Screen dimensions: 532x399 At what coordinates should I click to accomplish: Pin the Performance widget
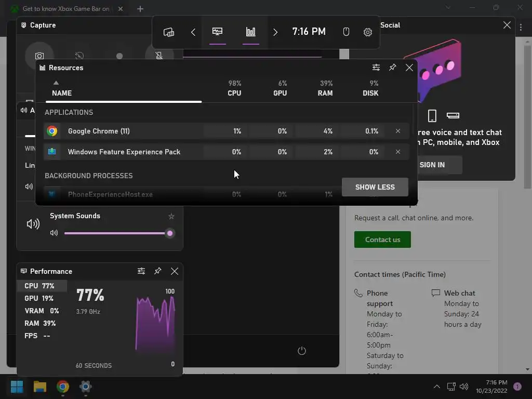158,271
